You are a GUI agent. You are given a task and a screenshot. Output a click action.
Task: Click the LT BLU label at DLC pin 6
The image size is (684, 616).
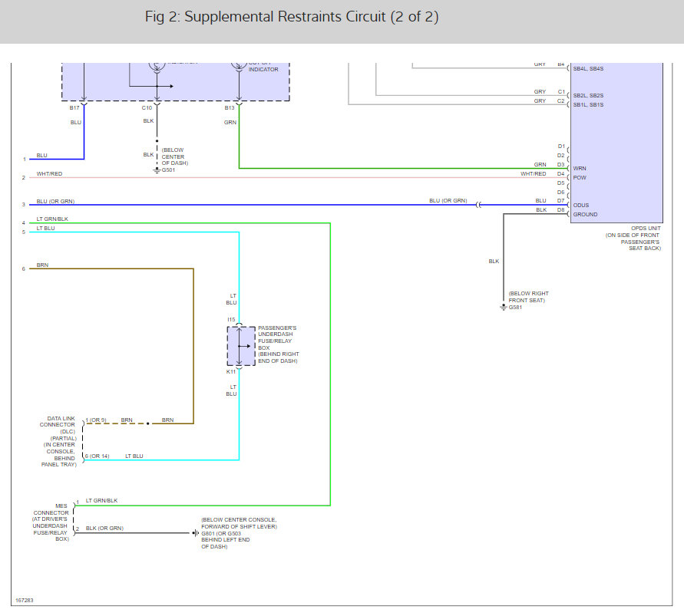(134, 456)
